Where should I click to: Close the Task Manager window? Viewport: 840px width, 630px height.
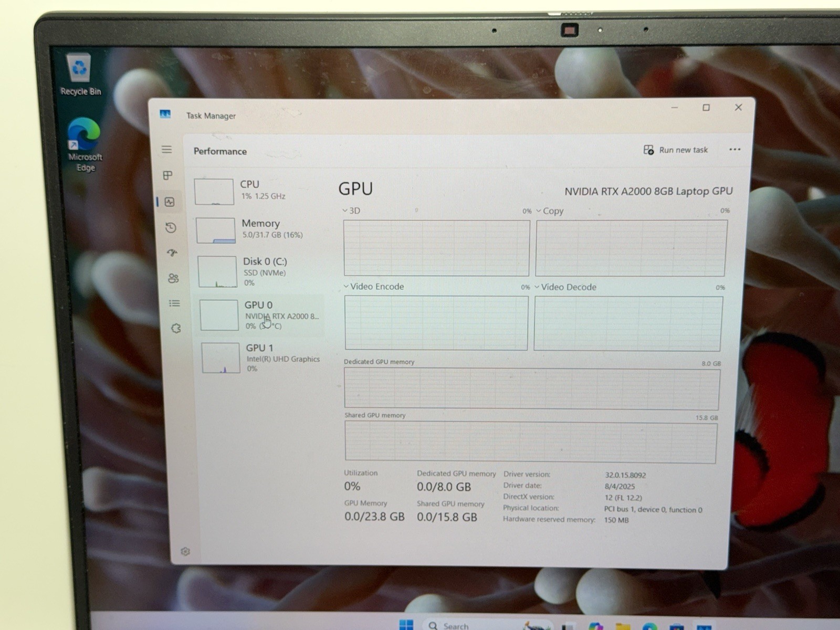738,107
